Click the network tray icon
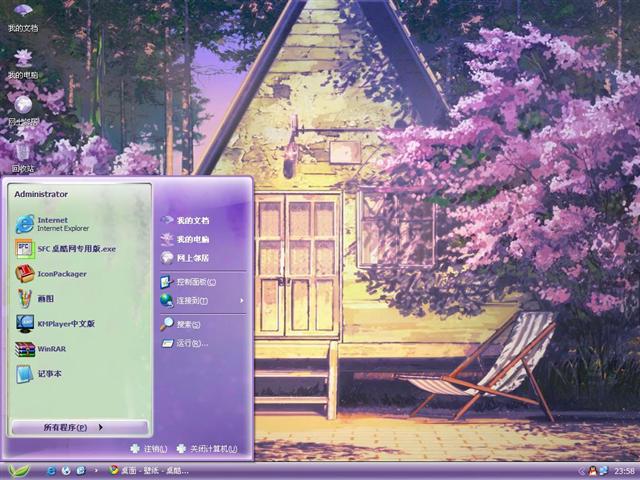The width and height of the screenshot is (640, 480). click(603, 471)
